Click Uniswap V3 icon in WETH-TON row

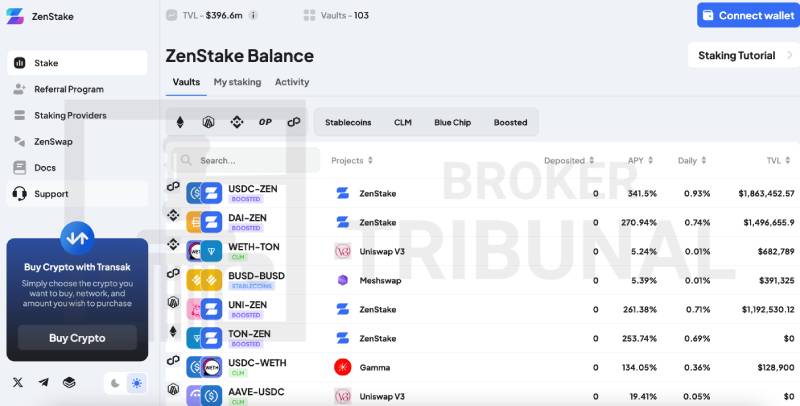tap(342, 251)
